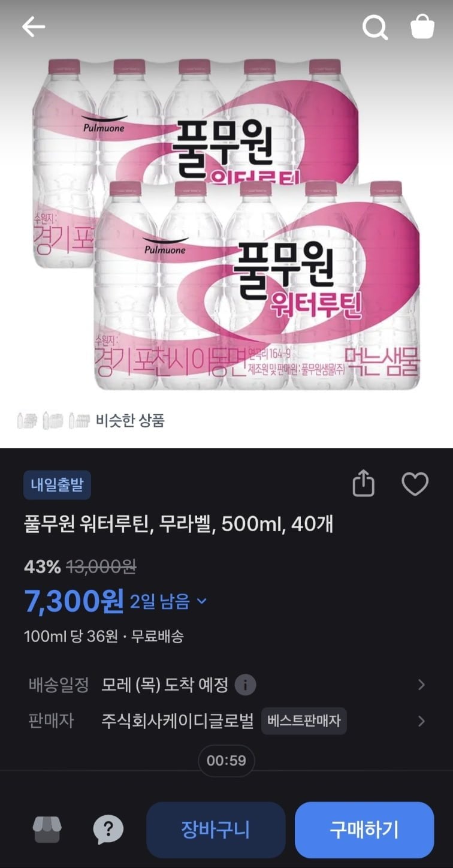The image size is (453, 868).
Task: Tap the delivery info circle icon
Action: pos(245,685)
